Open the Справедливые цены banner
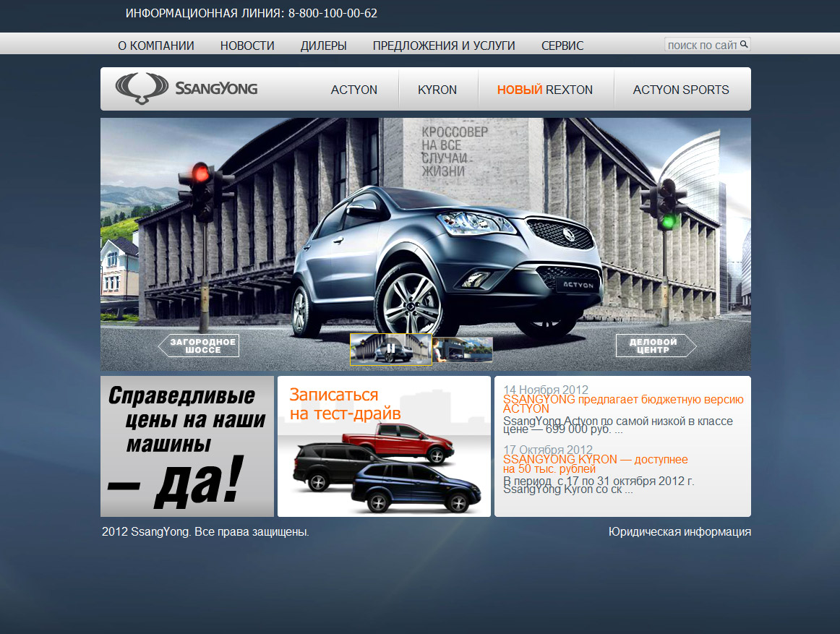The image size is (840, 634). [x=187, y=447]
